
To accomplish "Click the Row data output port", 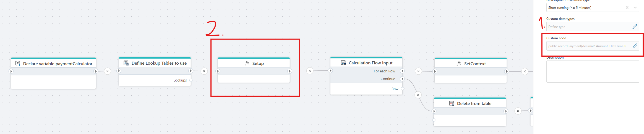I will click(402, 89).
